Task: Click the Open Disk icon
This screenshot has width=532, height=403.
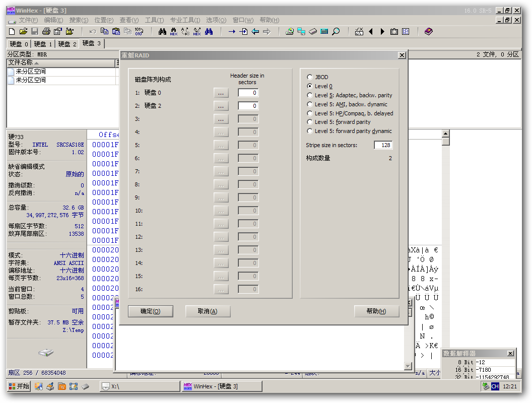Action: (289, 32)
